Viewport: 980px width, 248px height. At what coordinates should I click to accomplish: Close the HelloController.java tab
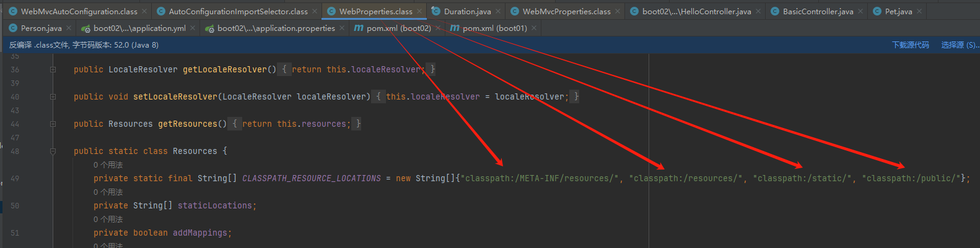[758, 11]
